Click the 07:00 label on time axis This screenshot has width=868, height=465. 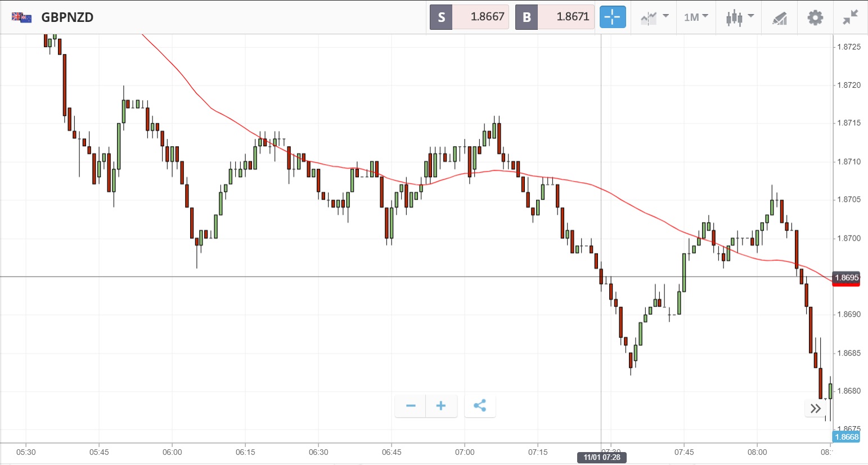[465, 452]
